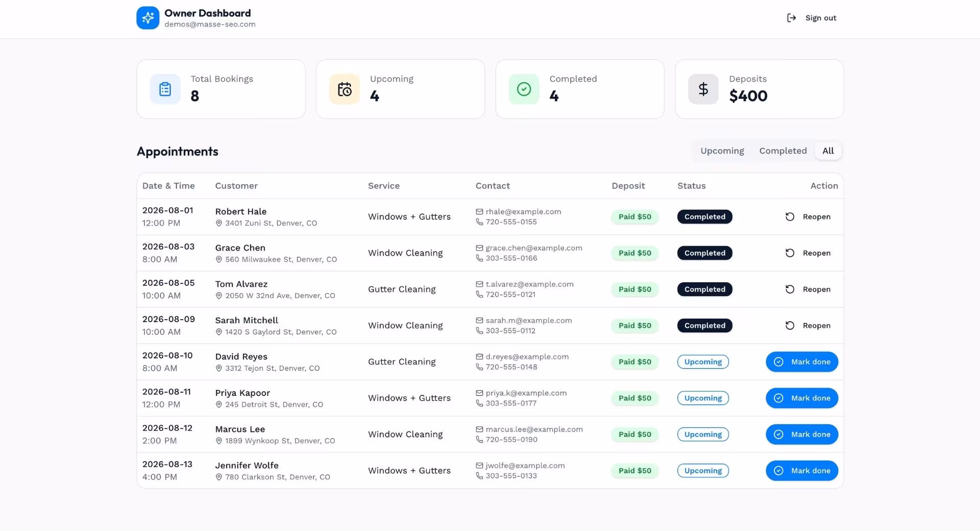Click the phone icon beside 720-555-0155

click(x=479, y=222)
